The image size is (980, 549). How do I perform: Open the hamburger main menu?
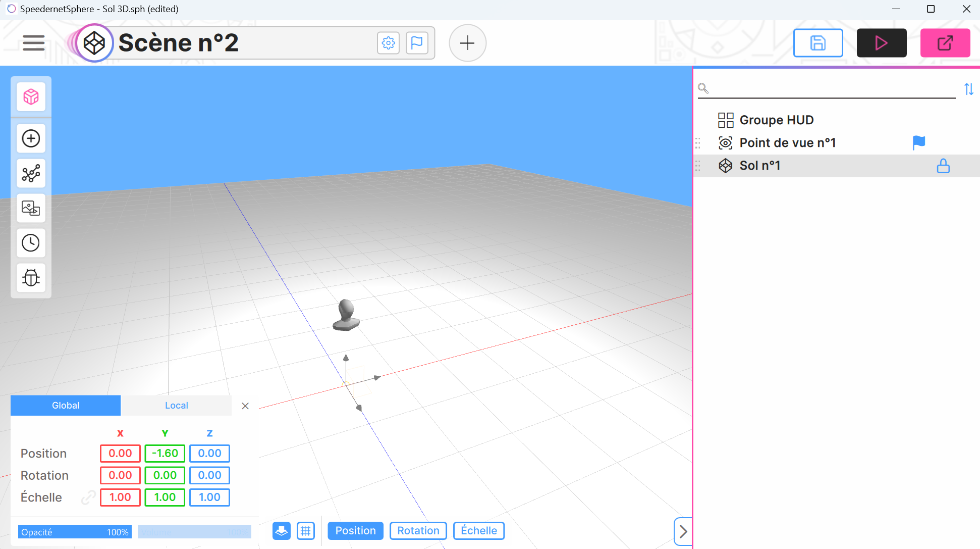34,43
